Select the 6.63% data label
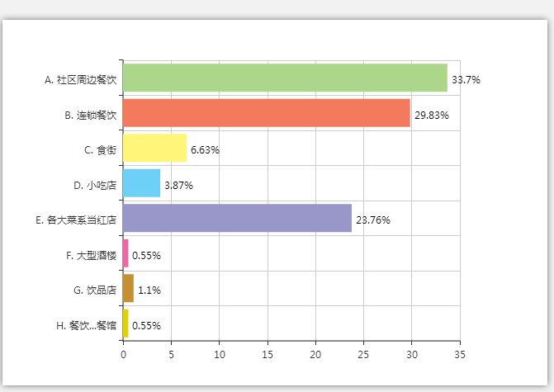 (x=205, y=150)
